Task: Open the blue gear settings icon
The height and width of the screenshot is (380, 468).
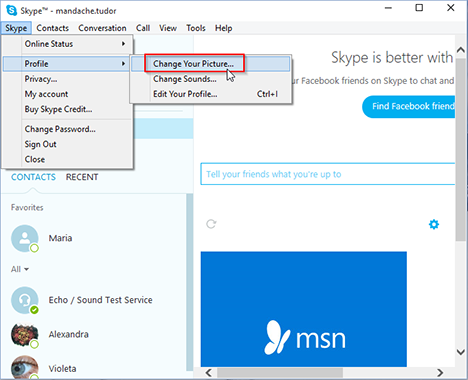Action: (x=434, y=224)
